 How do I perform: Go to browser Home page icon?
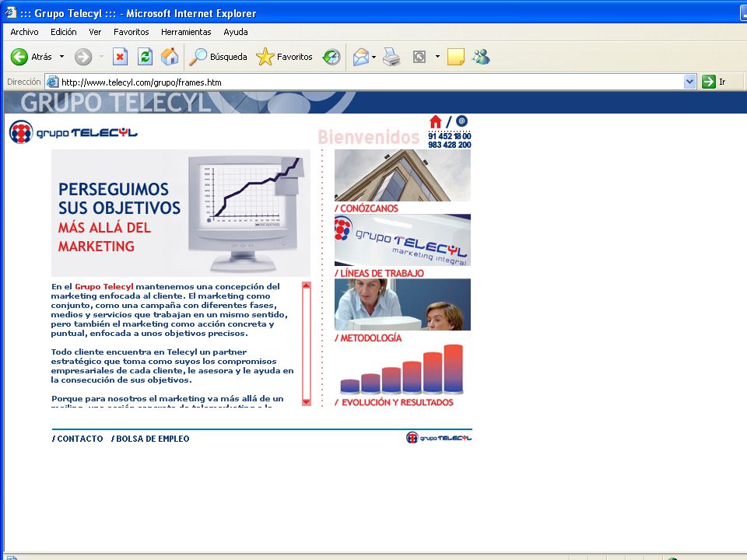tap(170, 57)
